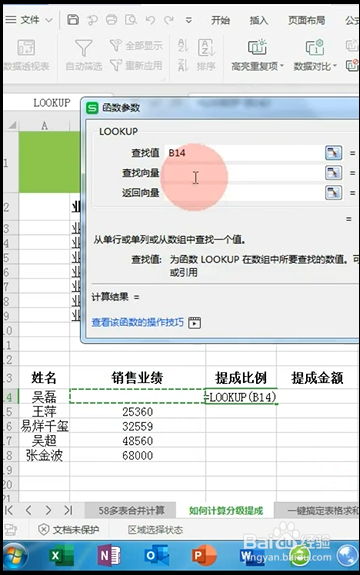Click the descending sort Z-A icon
This screenshot has height=575, width=360.
click(x=183, y=66)
